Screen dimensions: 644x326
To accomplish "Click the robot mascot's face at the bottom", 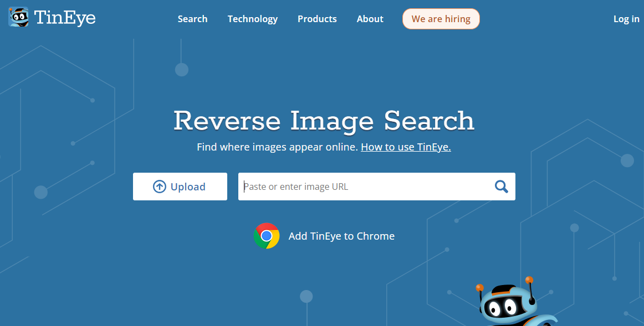I will click(503, 306).
